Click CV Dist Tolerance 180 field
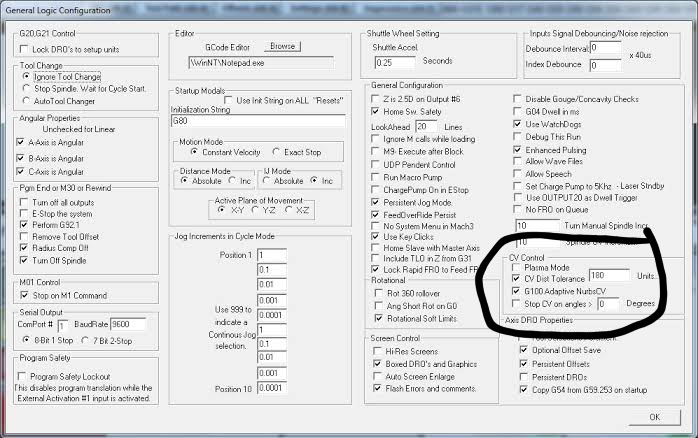 coord(609,276)
